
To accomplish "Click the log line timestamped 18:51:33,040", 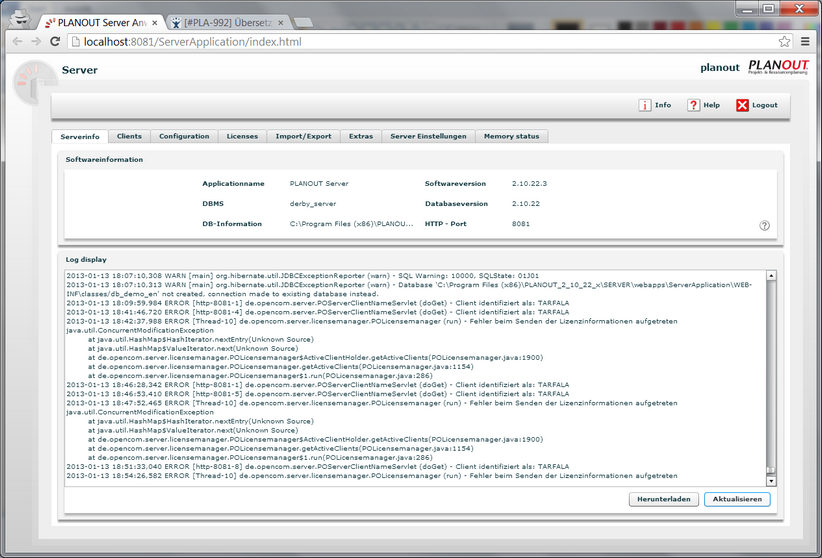I will point(318,467).
